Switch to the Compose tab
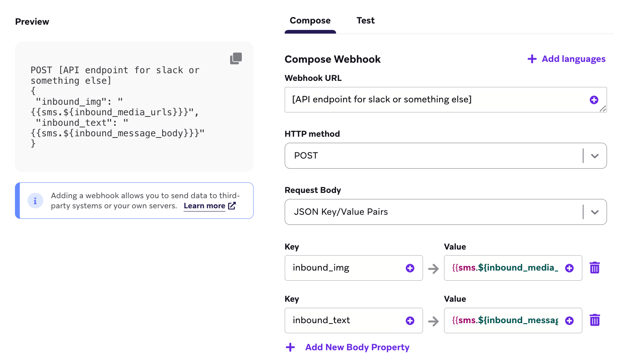Screen dimensions: 626x364 pos(310,21)
